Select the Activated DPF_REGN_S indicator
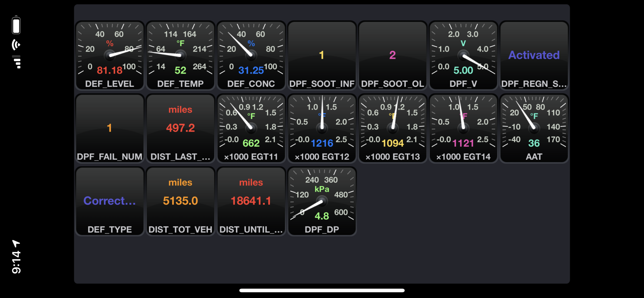Viewport: 644px width, 298px height. [x=534, y=55]
